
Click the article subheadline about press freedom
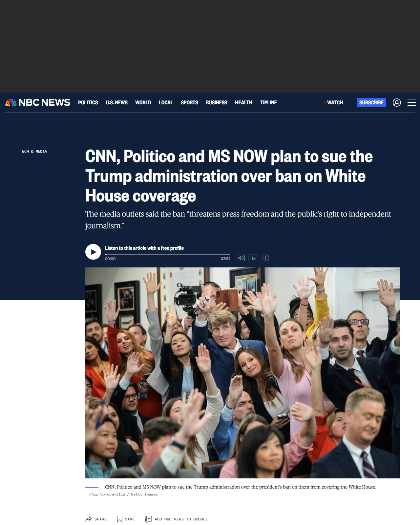pyautogui.click(x=238, y=220)
